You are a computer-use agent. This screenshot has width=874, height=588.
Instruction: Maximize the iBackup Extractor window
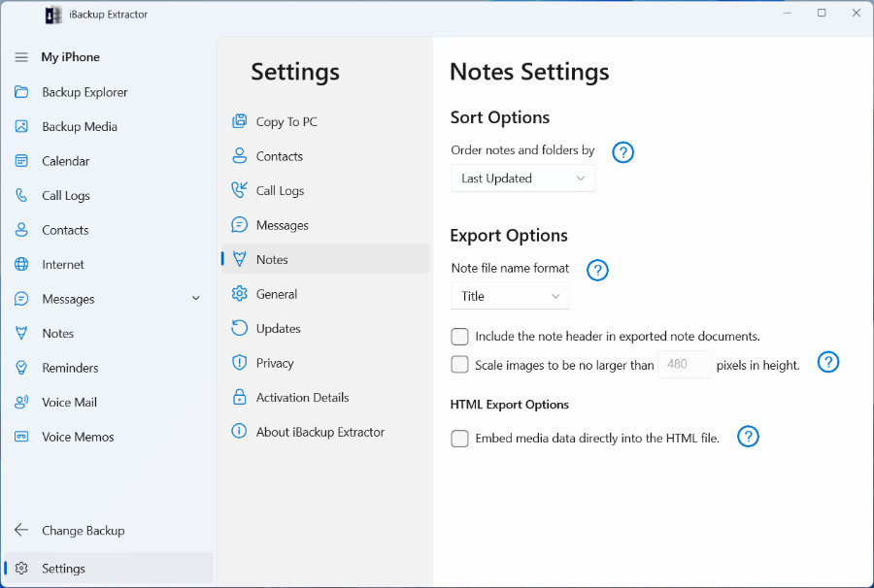pyautogui.click(x=822, y=13)
